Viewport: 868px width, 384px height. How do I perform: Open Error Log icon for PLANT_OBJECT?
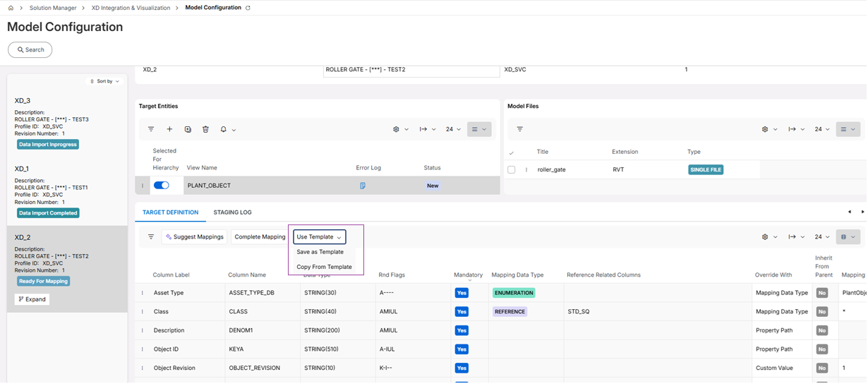(362, 186)
